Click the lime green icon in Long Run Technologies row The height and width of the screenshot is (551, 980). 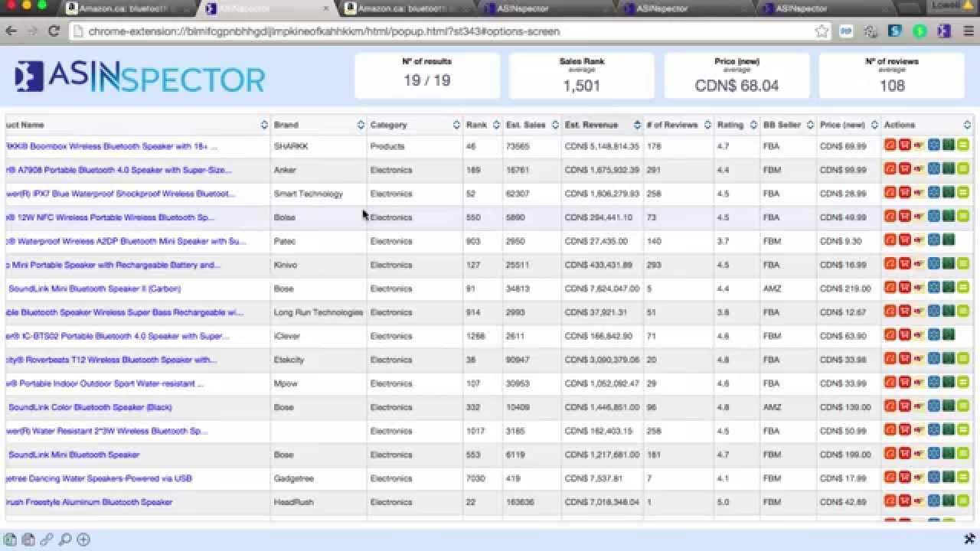(x=963, y=311)
